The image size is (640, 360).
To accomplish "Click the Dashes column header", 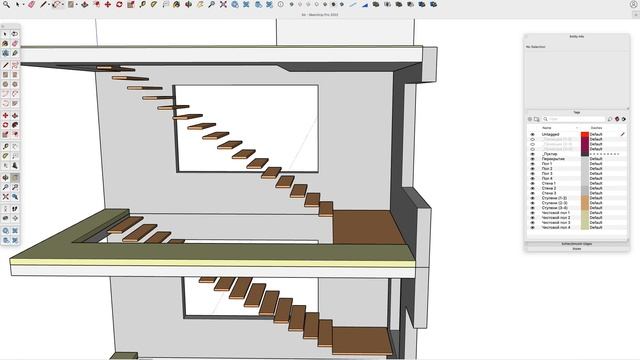I will 596,128.
